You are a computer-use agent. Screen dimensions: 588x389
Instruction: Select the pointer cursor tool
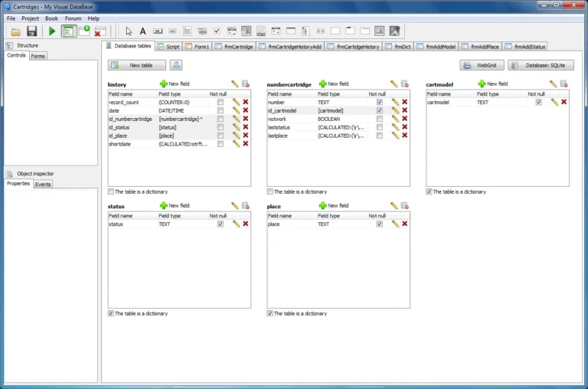(129, 31)
